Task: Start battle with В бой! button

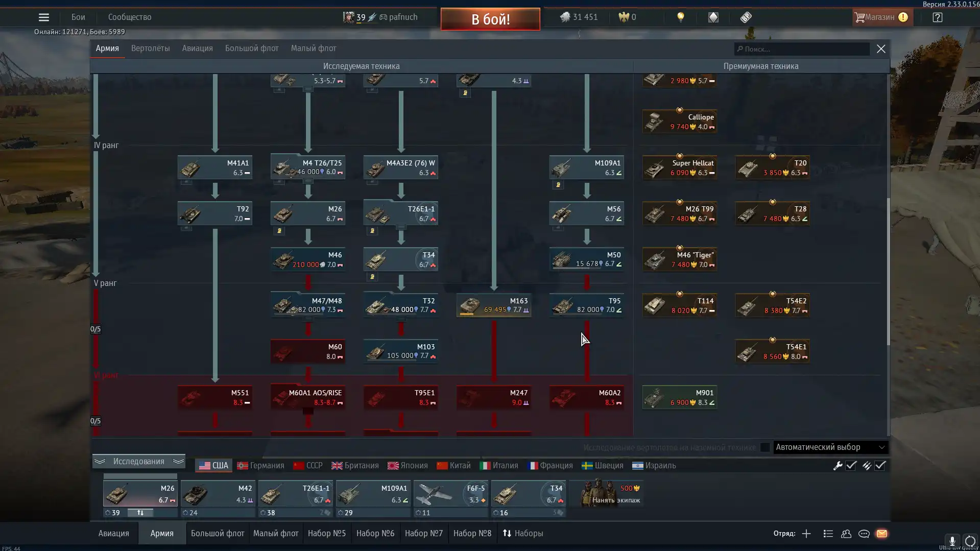Action: point(490,19)
